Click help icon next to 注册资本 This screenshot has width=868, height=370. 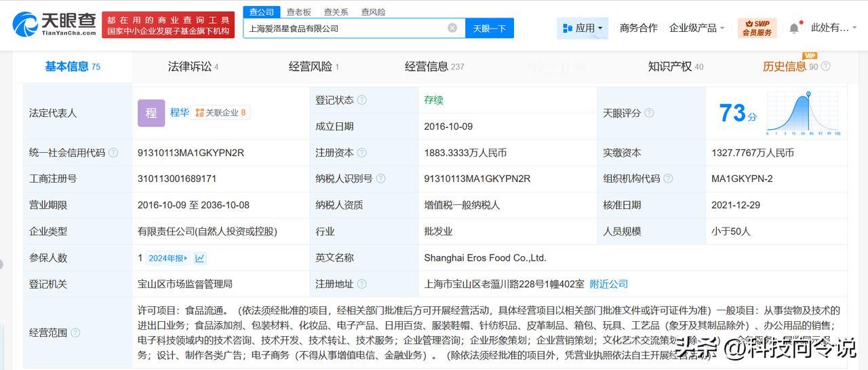362,153
